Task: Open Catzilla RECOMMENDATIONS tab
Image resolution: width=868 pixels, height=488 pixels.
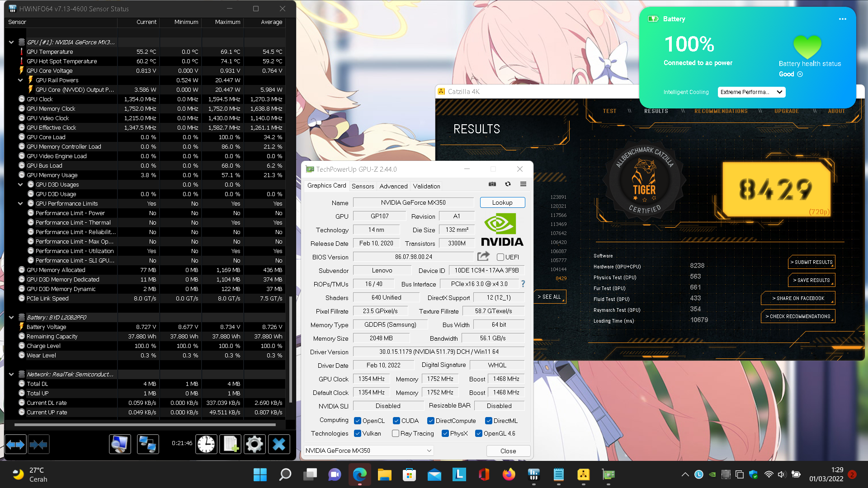Action: click(721, 111)
